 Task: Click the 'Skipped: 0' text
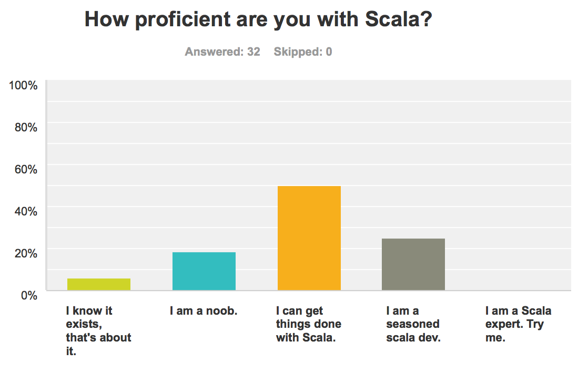click(x=303, y=52)
